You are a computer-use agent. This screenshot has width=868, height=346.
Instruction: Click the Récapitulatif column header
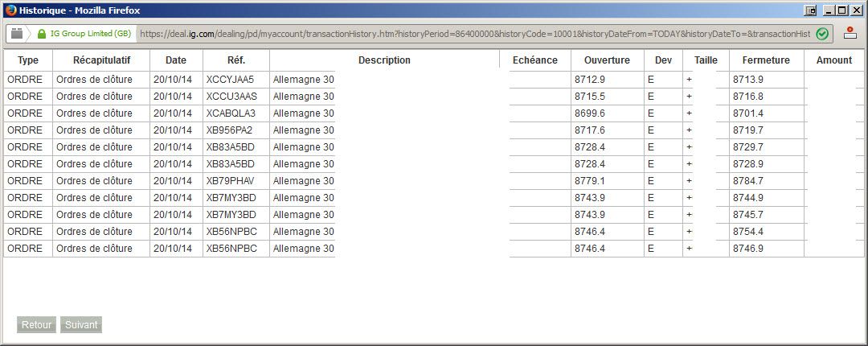point(101,60)
